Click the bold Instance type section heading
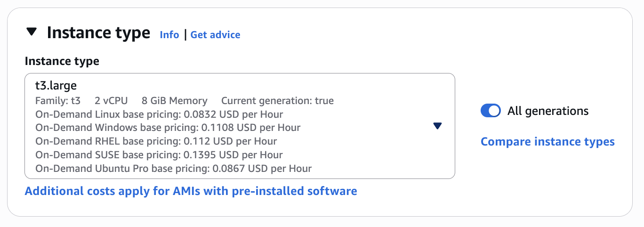Viewport: 644px width, 227px height. click(98, 33)
